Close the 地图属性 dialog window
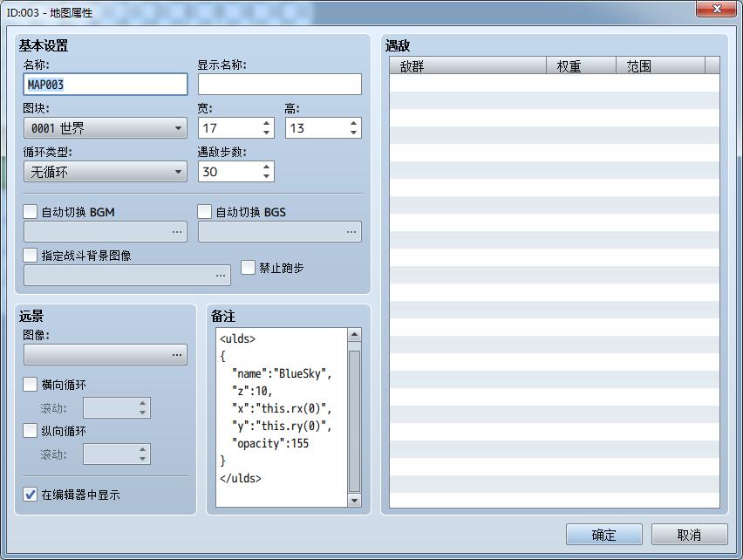 716,9
